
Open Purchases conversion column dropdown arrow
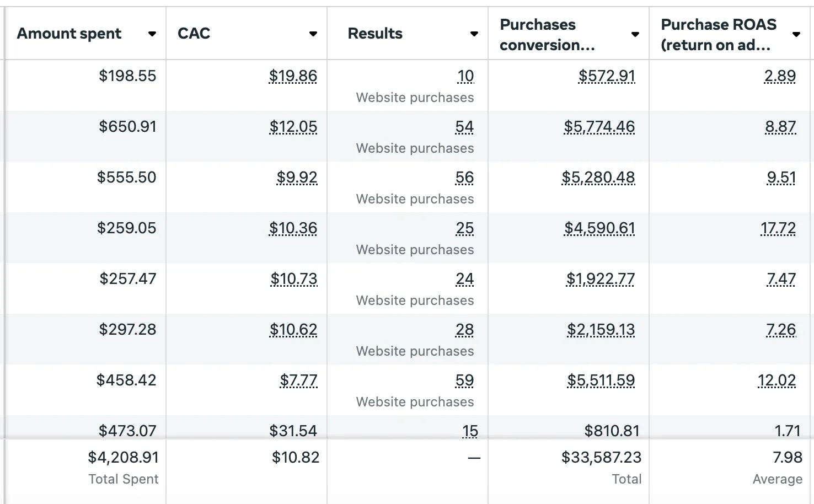(635, 34)
